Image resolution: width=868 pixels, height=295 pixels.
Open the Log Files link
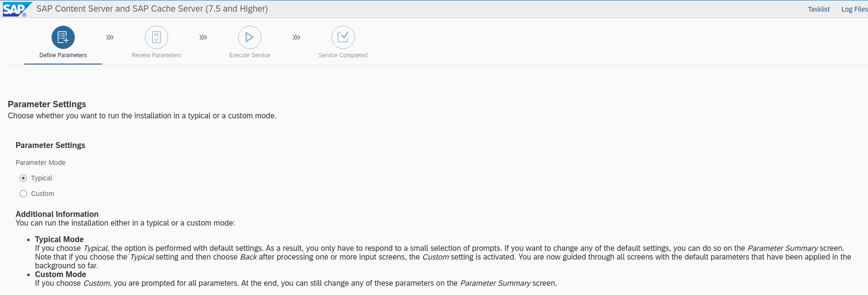point(854,9)
